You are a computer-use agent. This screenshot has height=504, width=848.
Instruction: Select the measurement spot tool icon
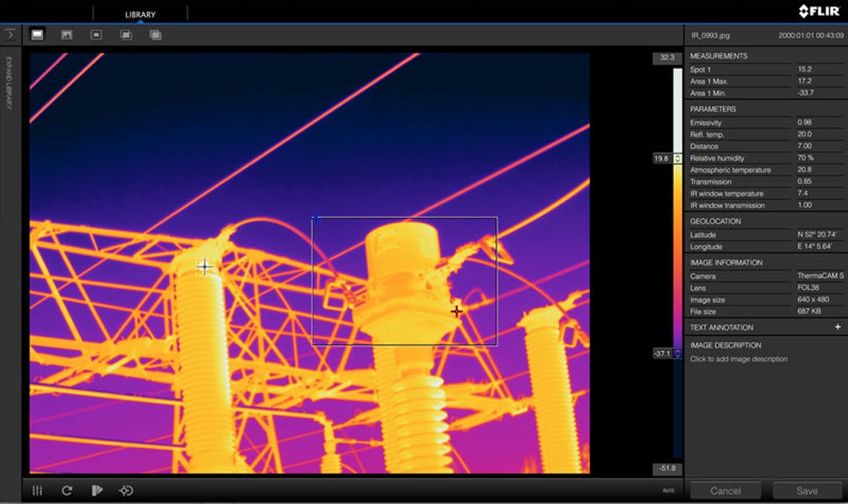[126, 490]
